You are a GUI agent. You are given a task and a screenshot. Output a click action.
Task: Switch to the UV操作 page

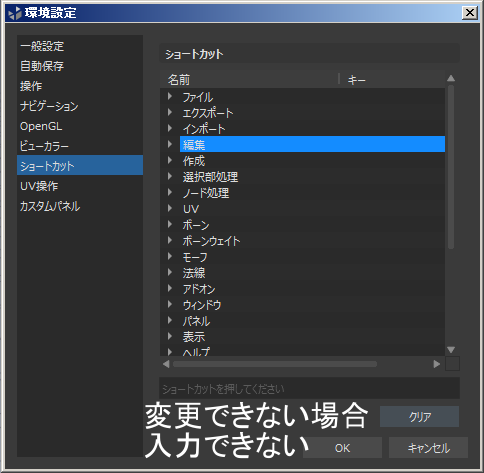click(80, 186)
